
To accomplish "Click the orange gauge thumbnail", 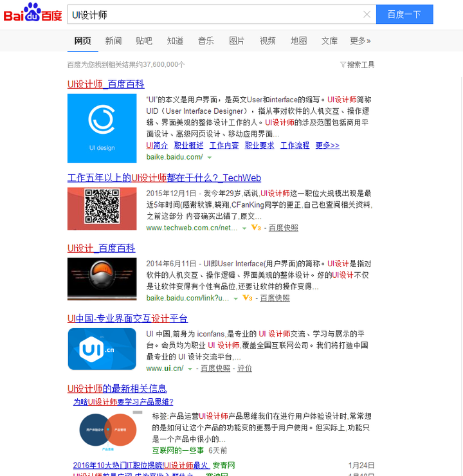I will coord(102,279).
